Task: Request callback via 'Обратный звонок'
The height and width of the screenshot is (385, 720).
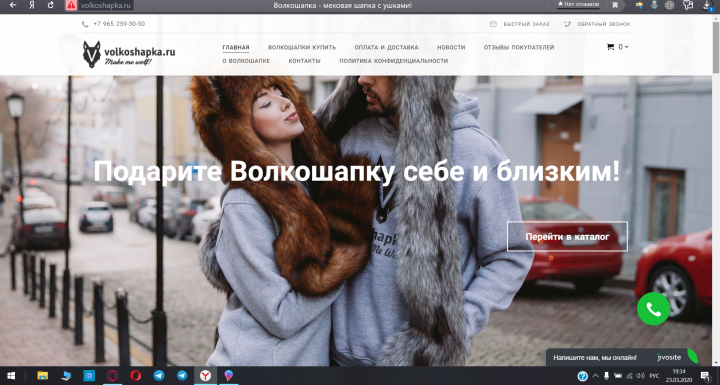Action: (x=603, y=24)
